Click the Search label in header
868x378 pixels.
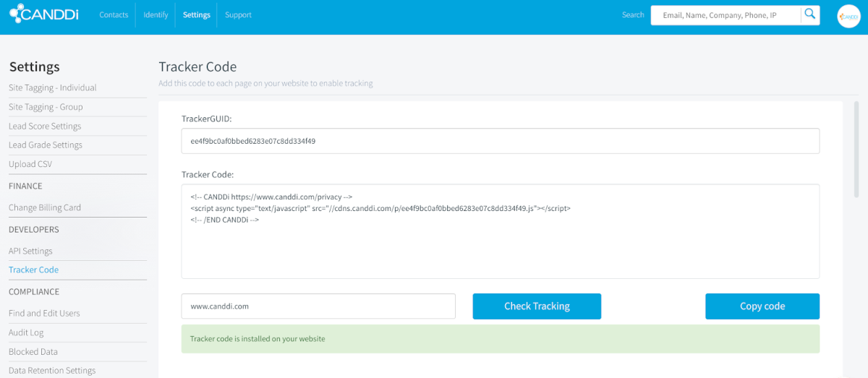point(633,15)
